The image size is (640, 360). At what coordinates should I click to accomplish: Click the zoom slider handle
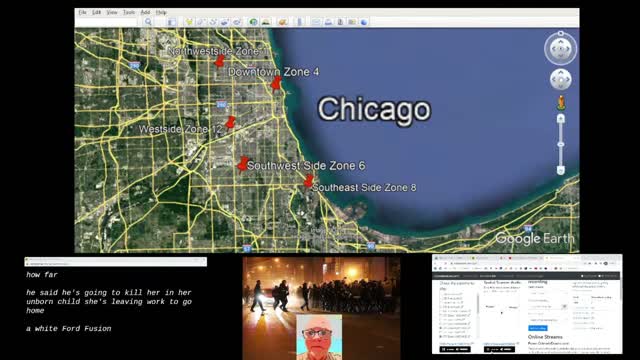[561, 144]
